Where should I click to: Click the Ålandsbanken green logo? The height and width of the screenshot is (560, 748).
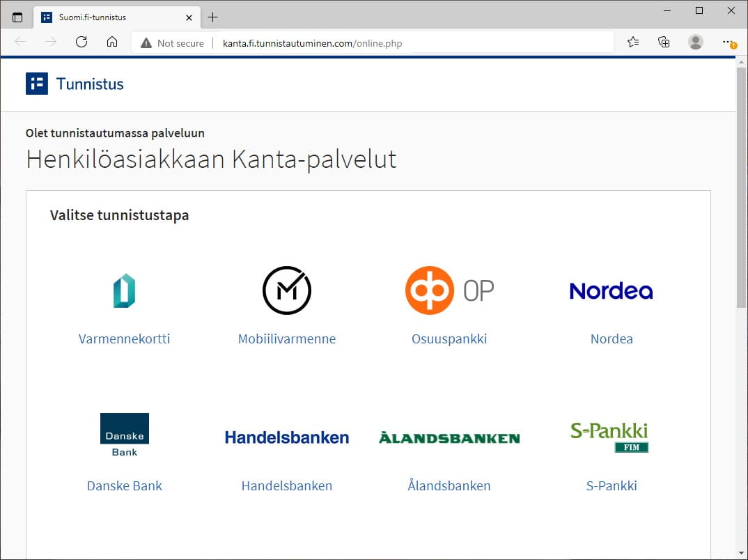point(449,437)
